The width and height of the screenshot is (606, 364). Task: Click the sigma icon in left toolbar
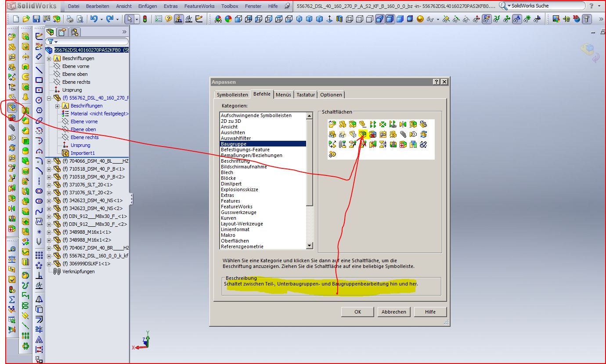click(12, 300)
